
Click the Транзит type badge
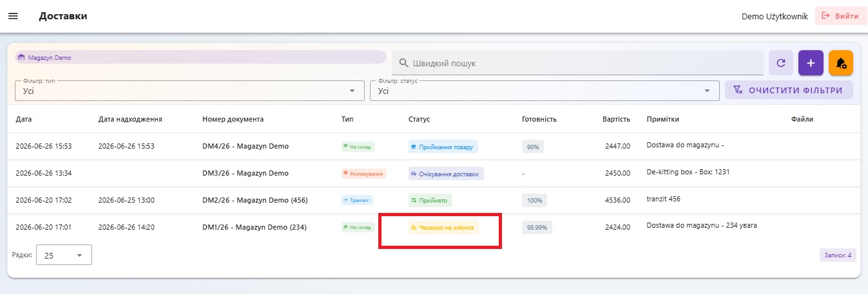point(357,200)
